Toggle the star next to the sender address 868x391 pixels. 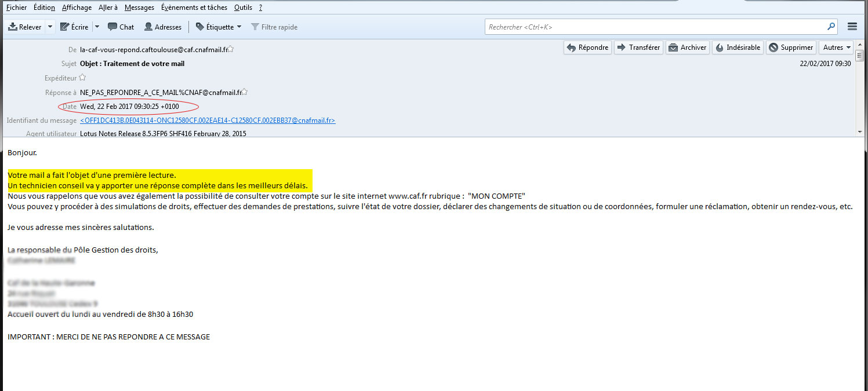pos(231,49)
